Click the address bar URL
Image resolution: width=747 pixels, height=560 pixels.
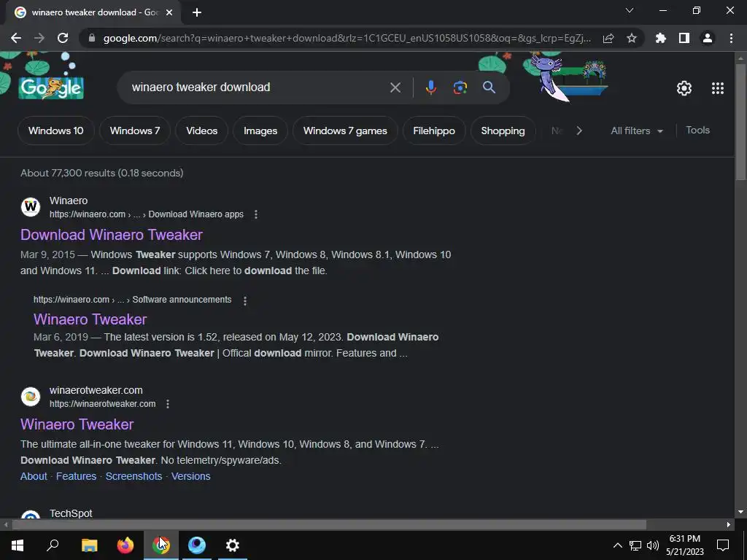(347, 38)
